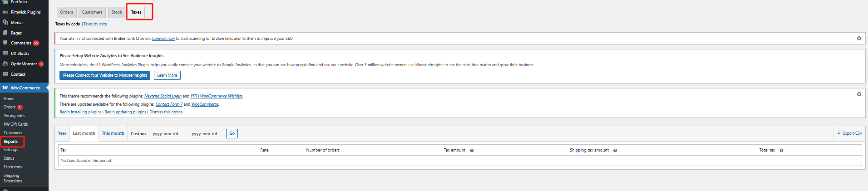This screenshot has height=191, width=868.
Task: Dismiss the theme plugin recommendation notice
Action: coord(859,94)
